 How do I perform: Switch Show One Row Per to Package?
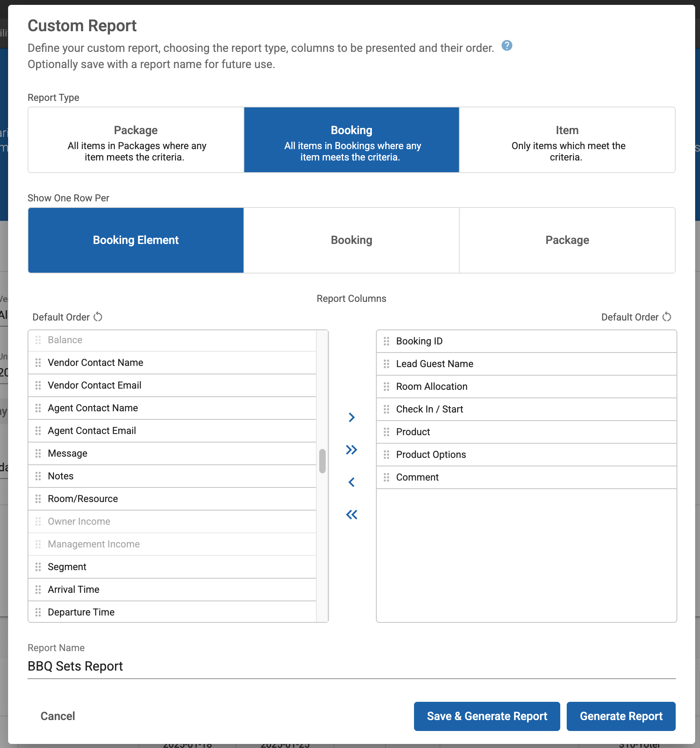[567, 240]
